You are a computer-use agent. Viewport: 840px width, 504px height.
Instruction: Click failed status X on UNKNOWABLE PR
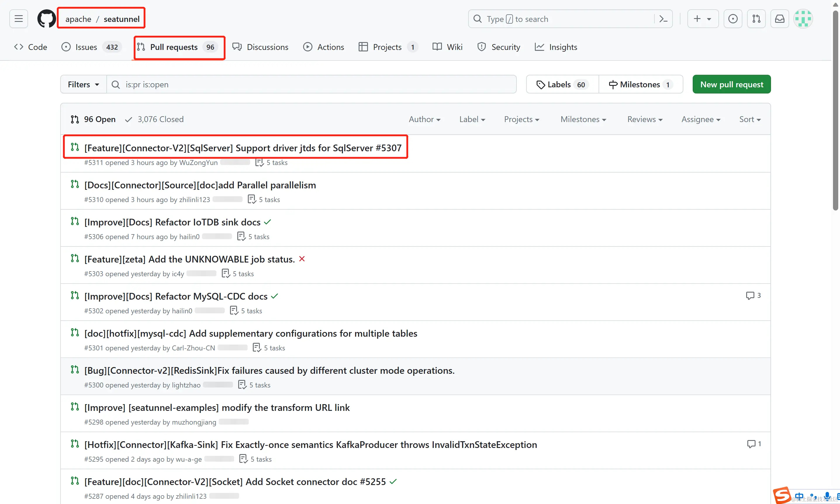pyautogui.click(x=302, y=259)
